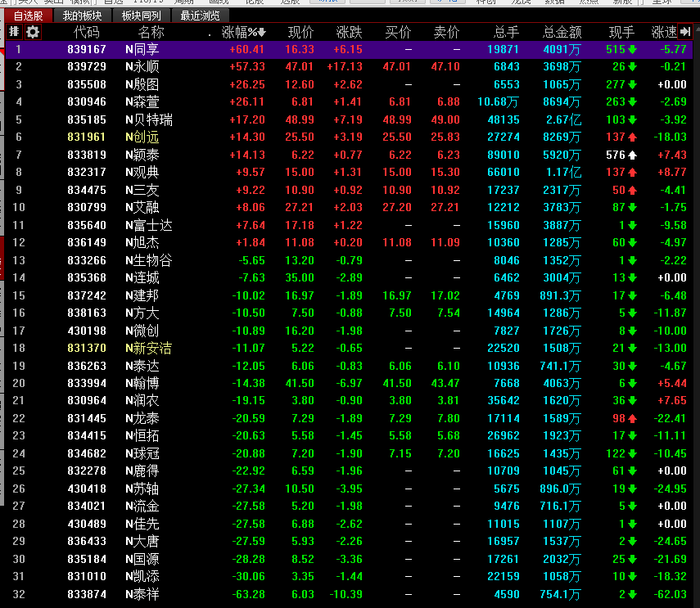700x608 pixels.
Task: Click the green down arrow in N同享 row
Action: pos(632,49)
